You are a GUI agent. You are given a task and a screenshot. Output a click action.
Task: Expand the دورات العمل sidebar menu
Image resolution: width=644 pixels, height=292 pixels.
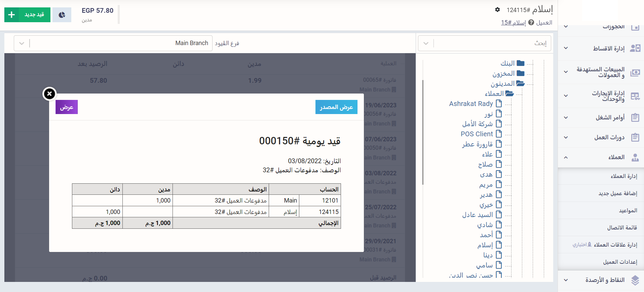coord(566,137)
